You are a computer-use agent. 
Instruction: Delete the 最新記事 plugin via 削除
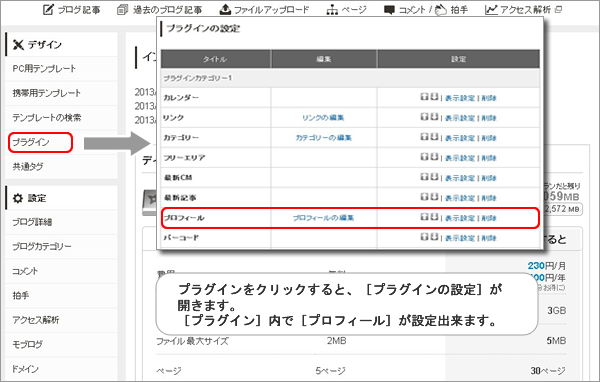(489, 198)
